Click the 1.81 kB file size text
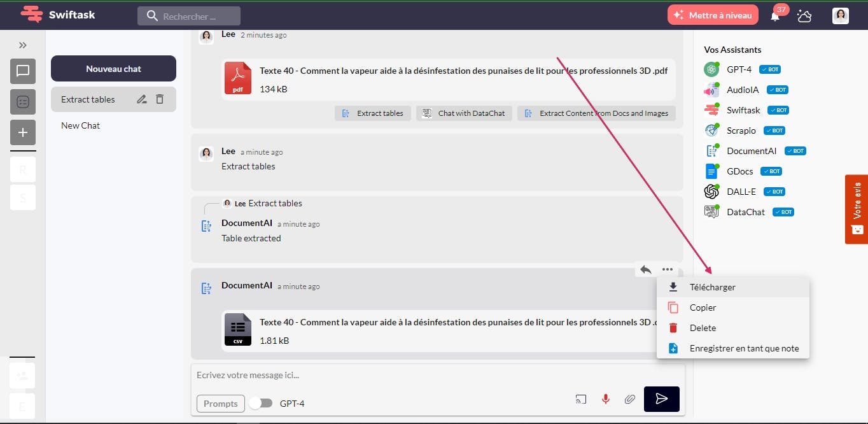Screen dimensions: 868x424 274,341
